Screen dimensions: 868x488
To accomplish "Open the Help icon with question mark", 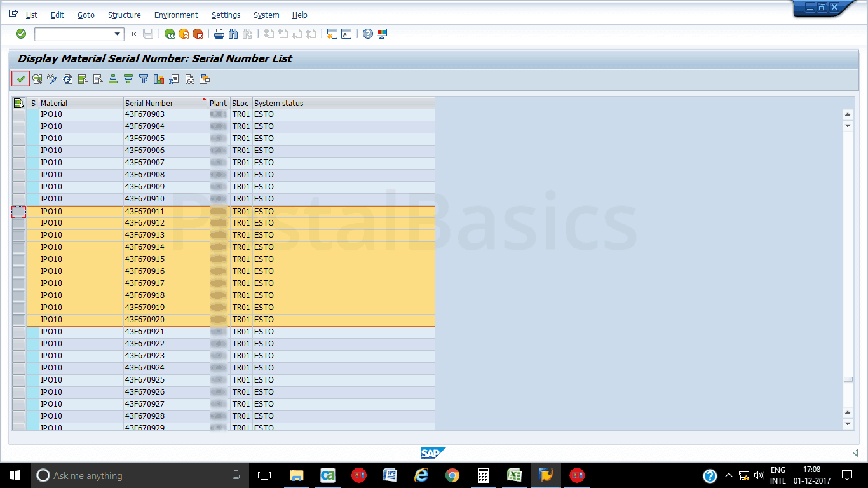I will point(368,34).
